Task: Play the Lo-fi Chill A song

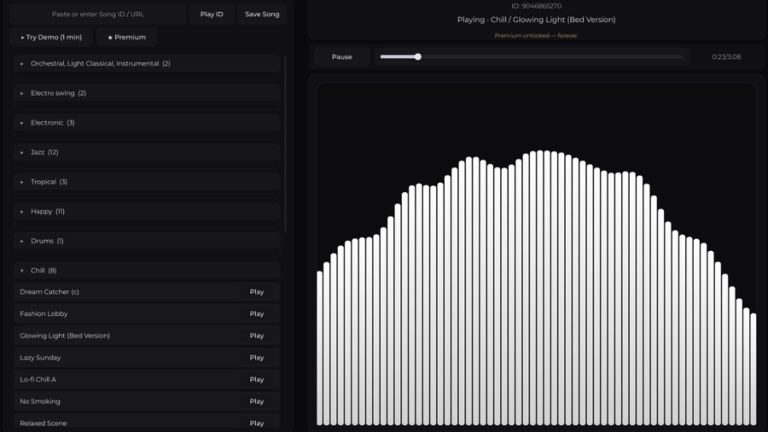Action: click(257, 380)
